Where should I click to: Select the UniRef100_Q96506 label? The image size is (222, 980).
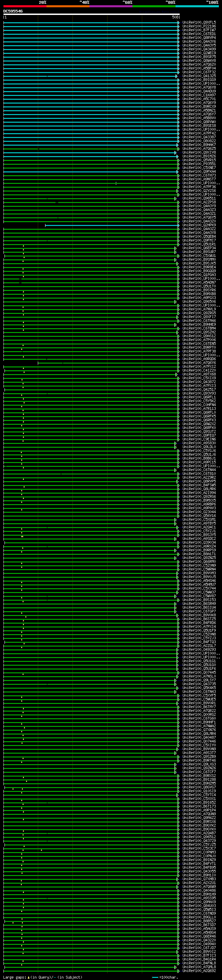(199, 302)
